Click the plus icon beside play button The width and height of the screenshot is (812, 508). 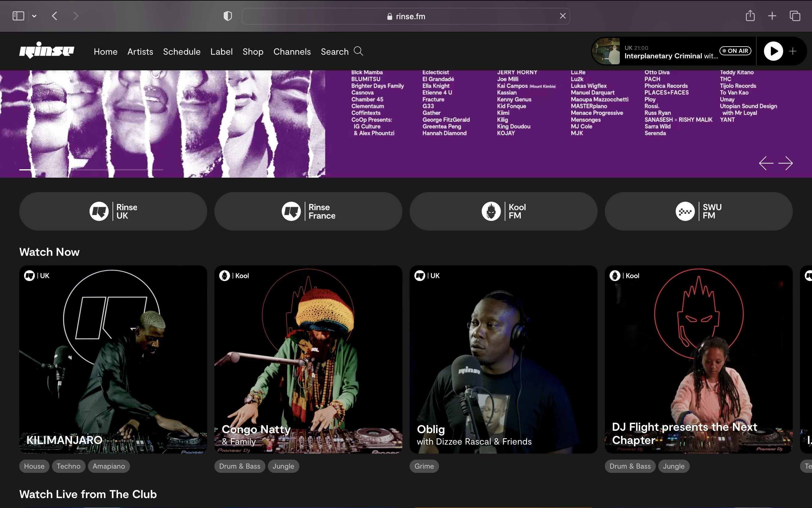[793, 51]
